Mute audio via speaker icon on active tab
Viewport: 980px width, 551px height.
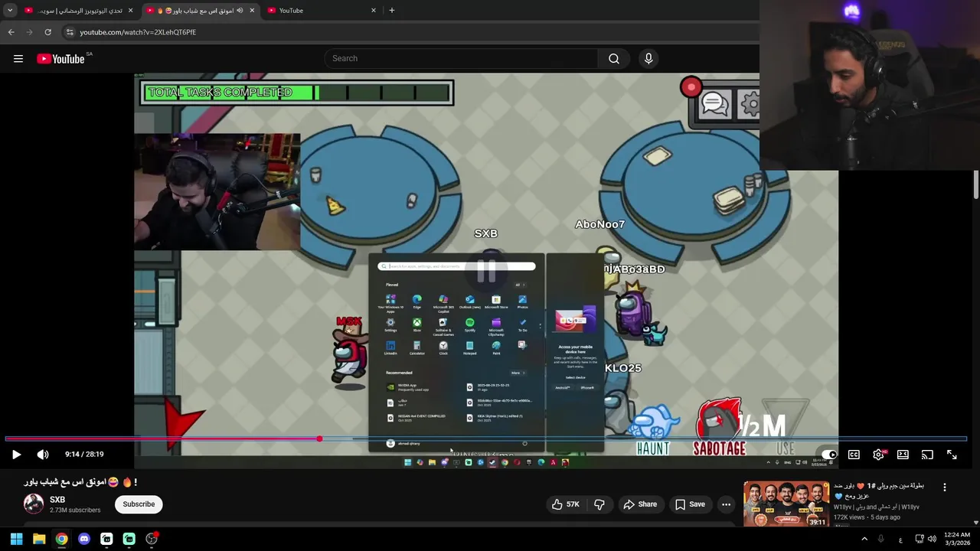tap(240, 11)
